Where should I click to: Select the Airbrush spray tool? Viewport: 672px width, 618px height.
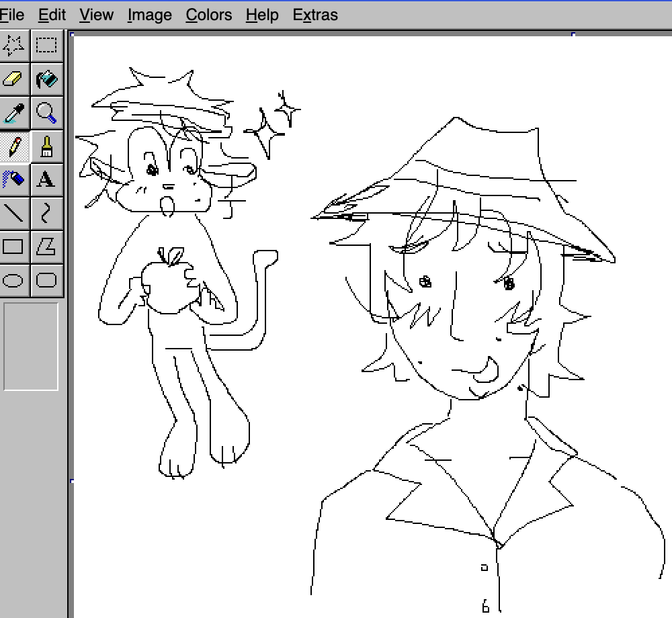coord(13,180)
